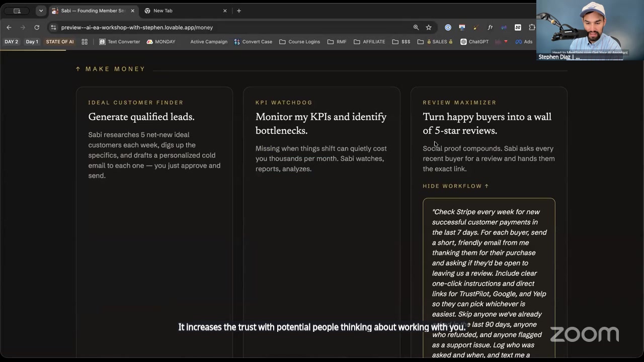Click the 'Missing when things shift' description
Viewport: 644px width, 362px height.
click(x=321, y=158)
